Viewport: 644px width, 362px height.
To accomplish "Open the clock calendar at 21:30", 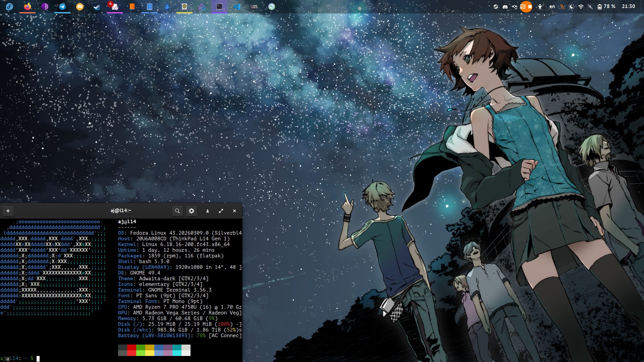I will (x=628, y=6).
